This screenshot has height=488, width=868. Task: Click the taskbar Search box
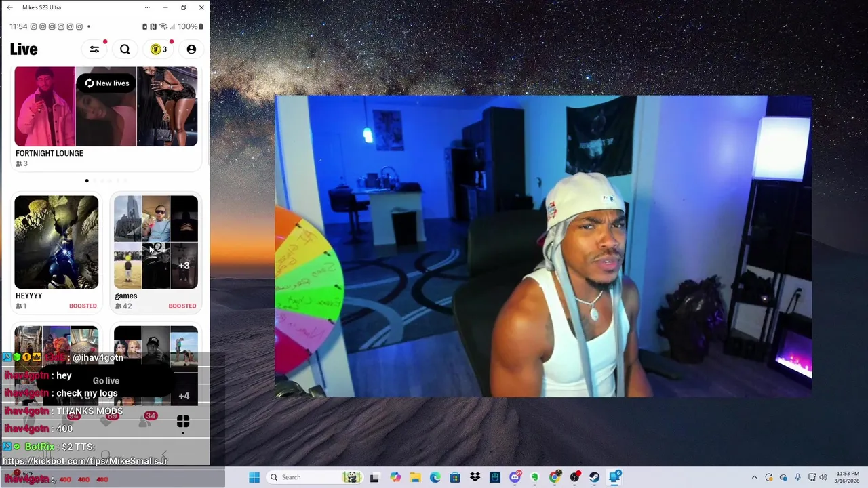point(315,477)
